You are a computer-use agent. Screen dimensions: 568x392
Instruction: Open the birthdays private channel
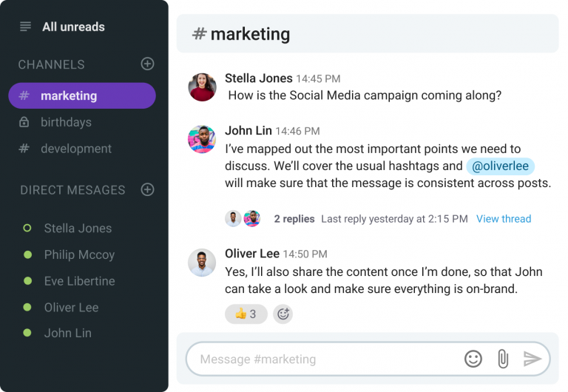click(66, 122)
